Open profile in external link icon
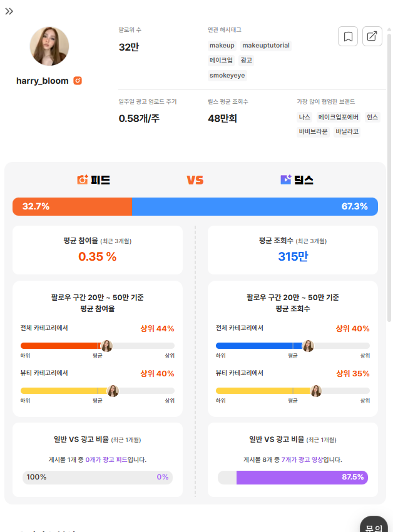This screenshot has width=393, height=532. click(x=372, y=36)
